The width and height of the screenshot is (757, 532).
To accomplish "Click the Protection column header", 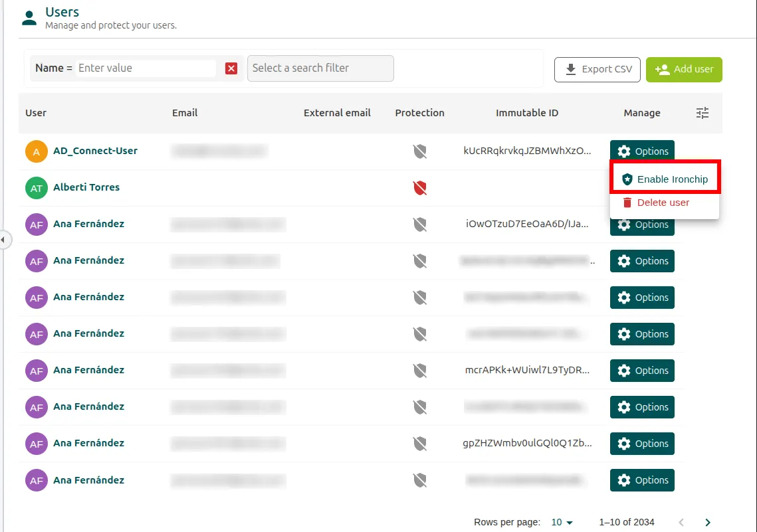I will pyautogui.click(x=419, y=113).
